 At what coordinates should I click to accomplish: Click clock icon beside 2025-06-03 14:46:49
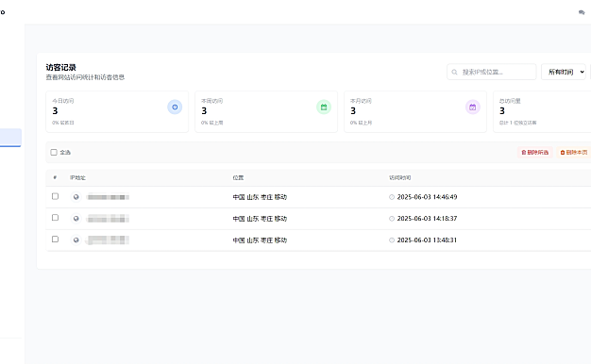(x=392, y=197)
